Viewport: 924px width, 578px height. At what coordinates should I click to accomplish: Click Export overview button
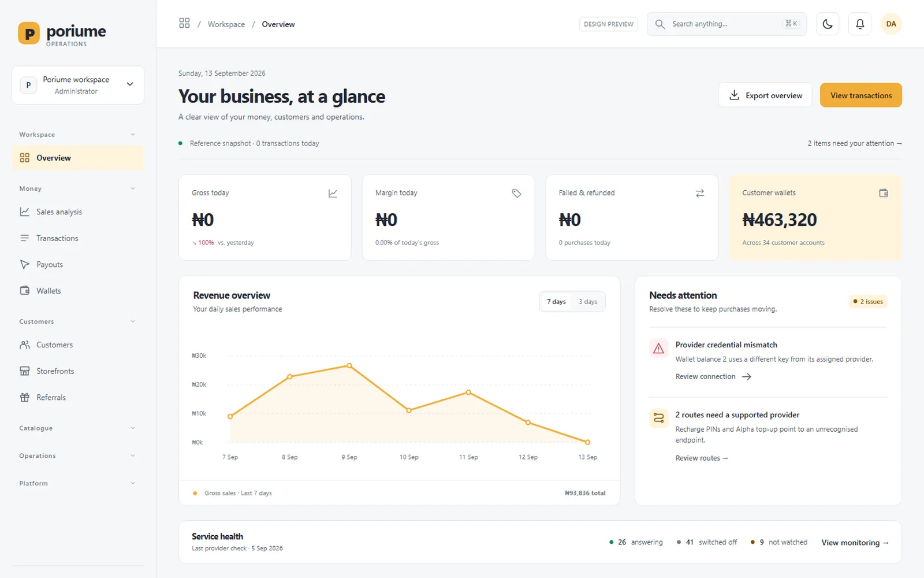coord(765,95)
